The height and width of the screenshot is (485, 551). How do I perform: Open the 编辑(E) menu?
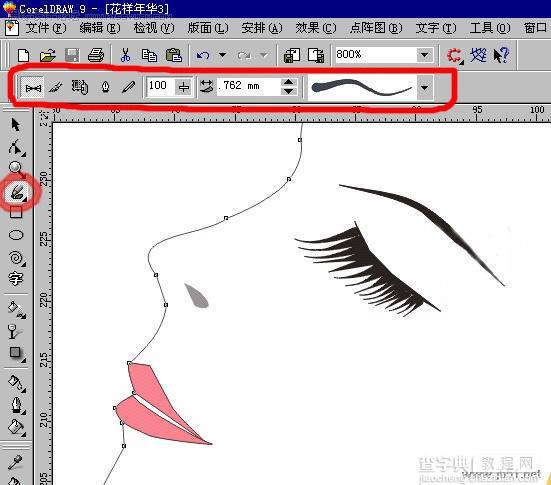pyautogui.click(x=100, y=28)
